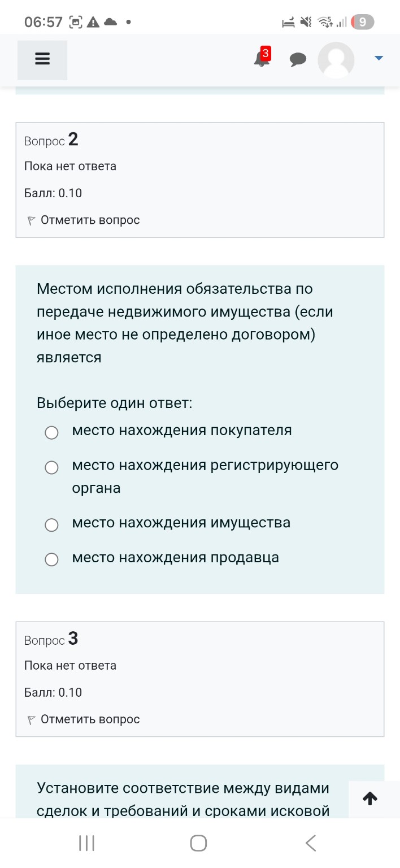Screen dimensions: 400x868
Task: Tap the Android recent apps button
Action: click(x=86, y=843)
